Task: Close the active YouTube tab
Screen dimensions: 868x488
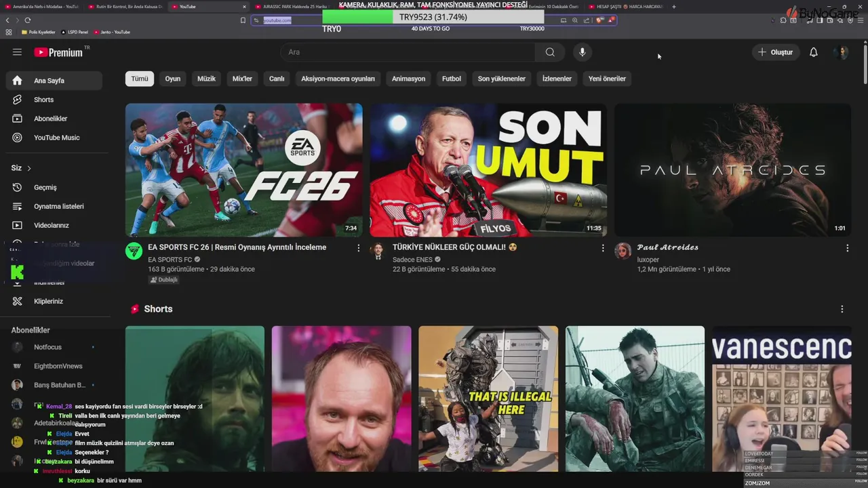Action: (x=244, y=7)
